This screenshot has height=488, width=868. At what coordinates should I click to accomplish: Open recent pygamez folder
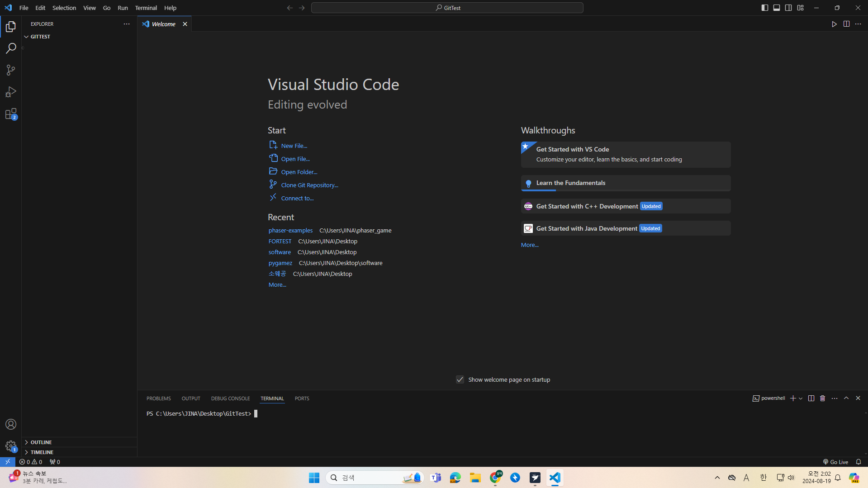(280, 263)
